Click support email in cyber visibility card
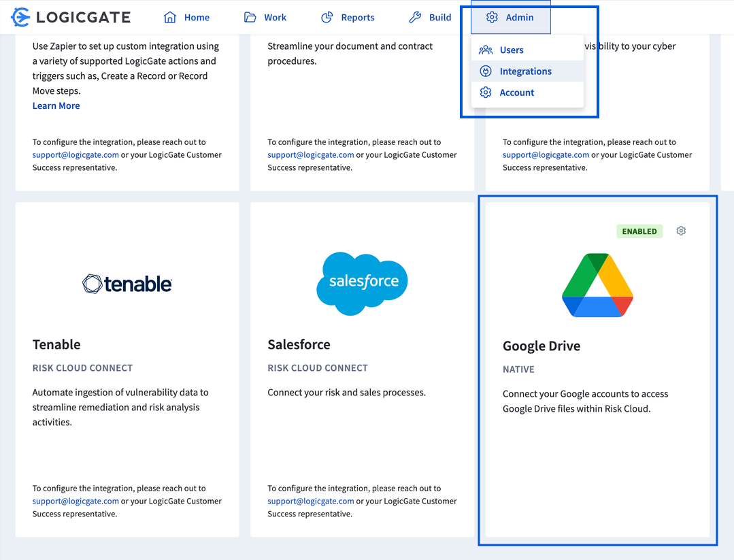The width and height of the screenshot is (734, 560). (x=546, y=155)
